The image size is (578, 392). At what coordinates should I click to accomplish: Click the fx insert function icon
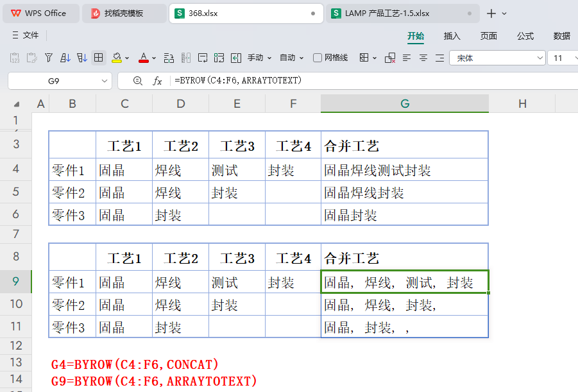[x=157, y=81]
